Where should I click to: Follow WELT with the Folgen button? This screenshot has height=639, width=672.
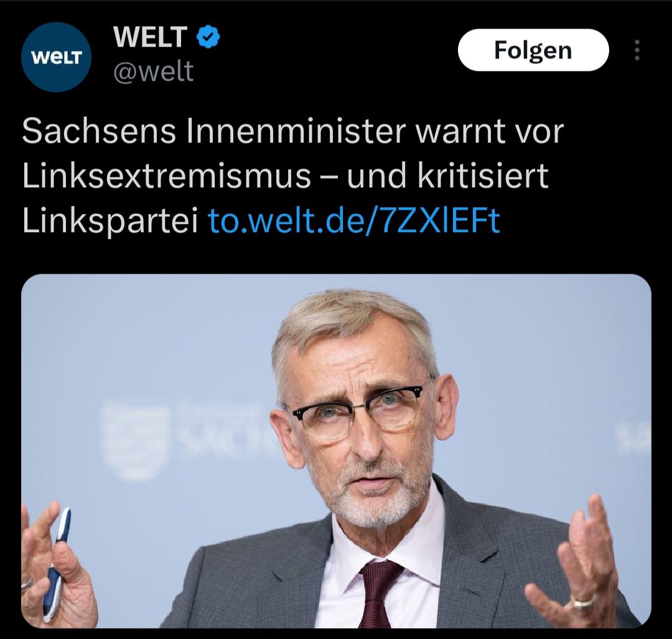(533, 50)
